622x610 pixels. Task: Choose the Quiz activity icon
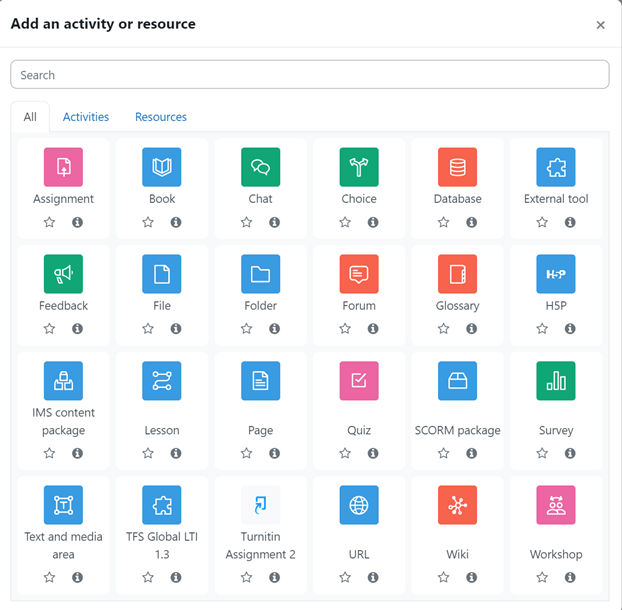[359, 381]
